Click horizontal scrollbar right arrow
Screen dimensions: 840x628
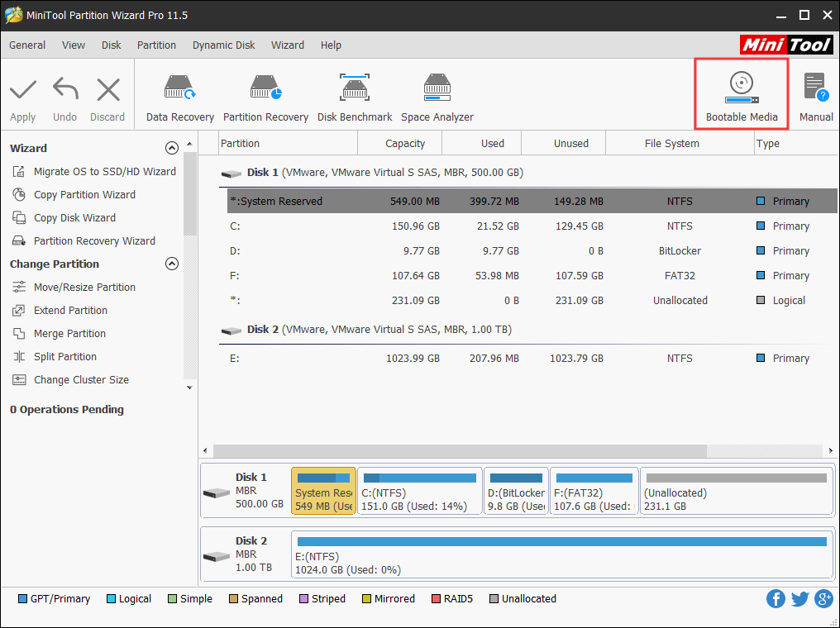831,451
